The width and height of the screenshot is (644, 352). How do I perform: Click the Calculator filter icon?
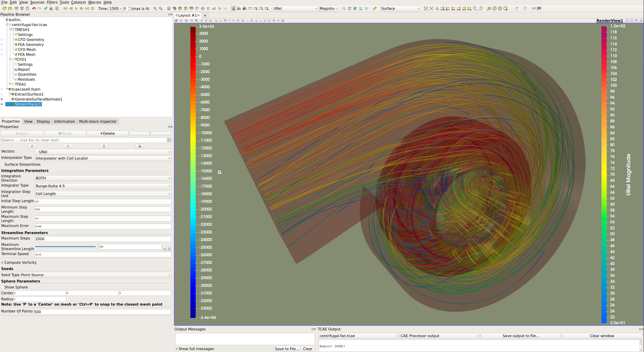[169, 9]
